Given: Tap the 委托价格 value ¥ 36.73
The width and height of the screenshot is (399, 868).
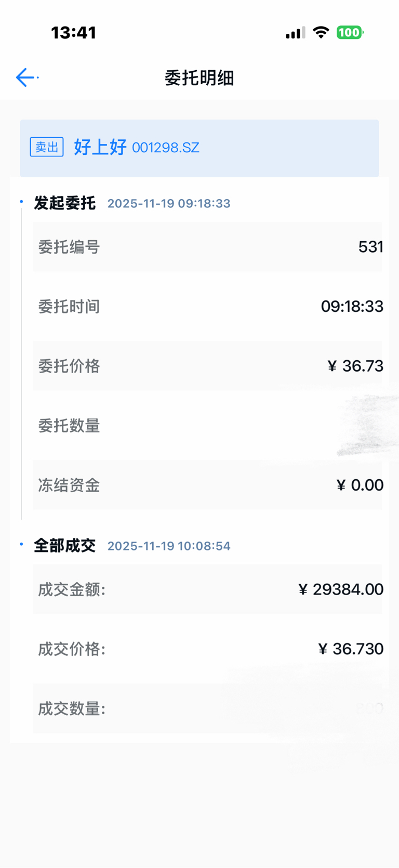Looking at the screenshot, I should [355, 366].
